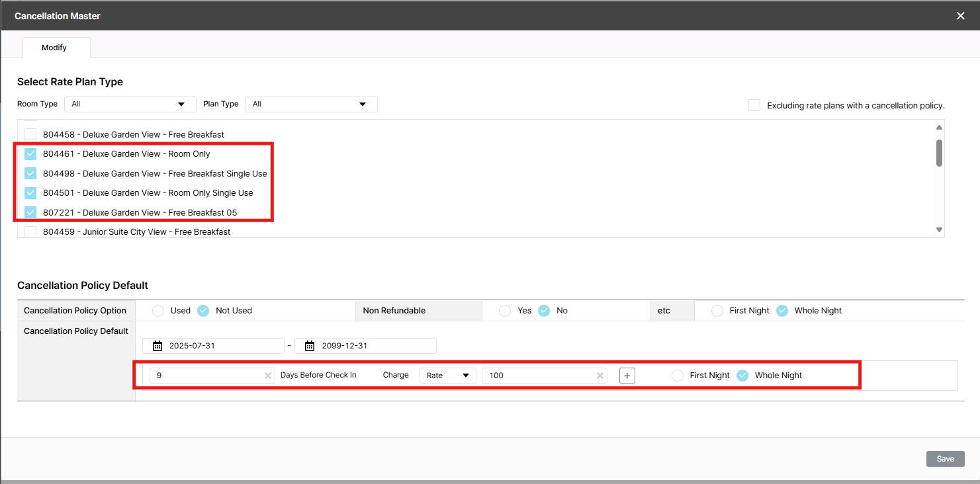980x484 pixels.
Task: Select Used for Cancellation Policy Option
Action: tap(158, 311)
